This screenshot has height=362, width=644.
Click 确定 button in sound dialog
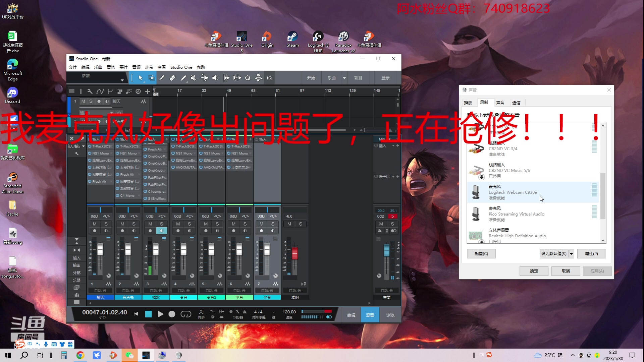point(534,271)
